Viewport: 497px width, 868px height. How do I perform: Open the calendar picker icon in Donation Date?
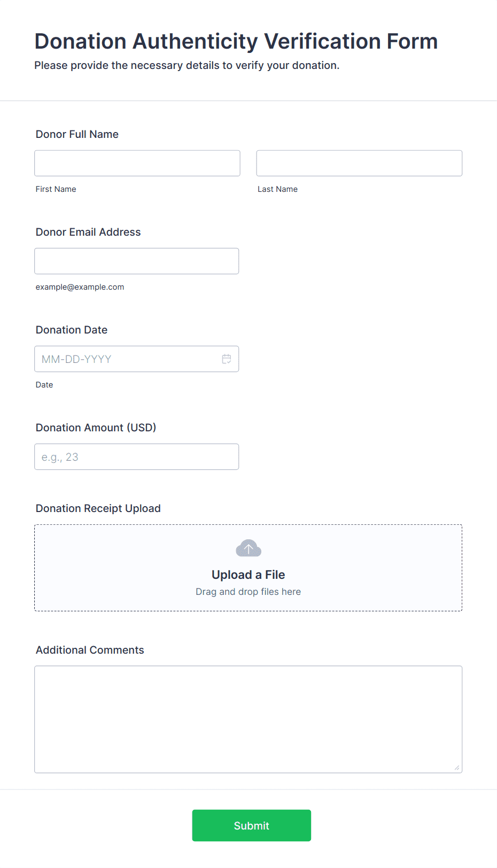(x=227, y=359)
